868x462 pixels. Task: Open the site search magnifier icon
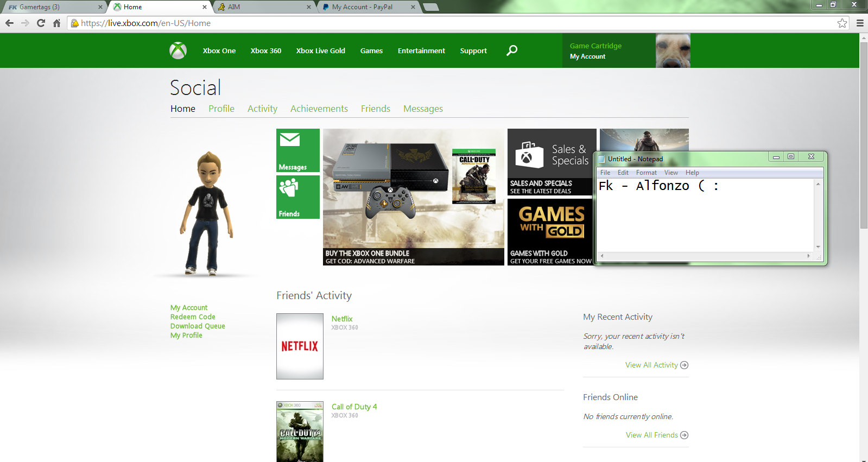tap(512, 50)
